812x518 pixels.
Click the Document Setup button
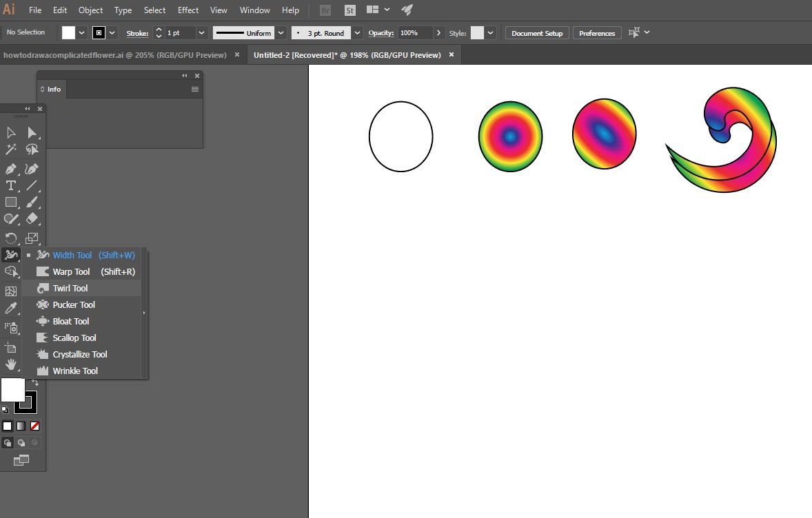click(x=537, y=33)
